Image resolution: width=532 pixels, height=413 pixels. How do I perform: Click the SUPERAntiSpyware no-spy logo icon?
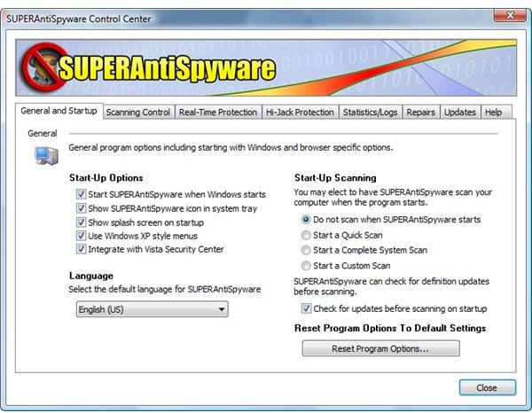pos(44,68)
